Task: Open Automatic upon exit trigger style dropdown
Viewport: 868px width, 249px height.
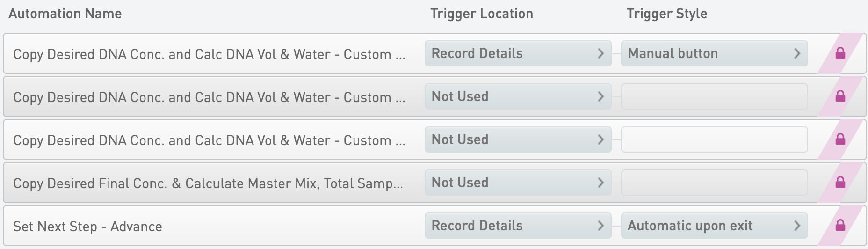Action: [x=714, y=226]
